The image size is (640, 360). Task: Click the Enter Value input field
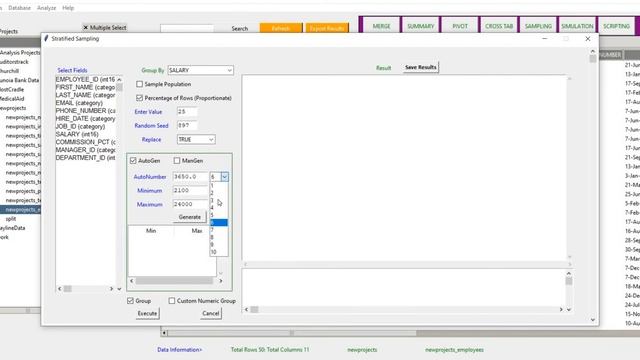click(x=187, y=111)
